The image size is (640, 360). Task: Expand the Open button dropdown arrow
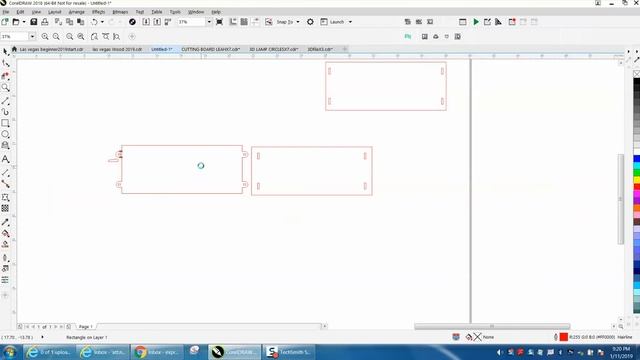24,22
